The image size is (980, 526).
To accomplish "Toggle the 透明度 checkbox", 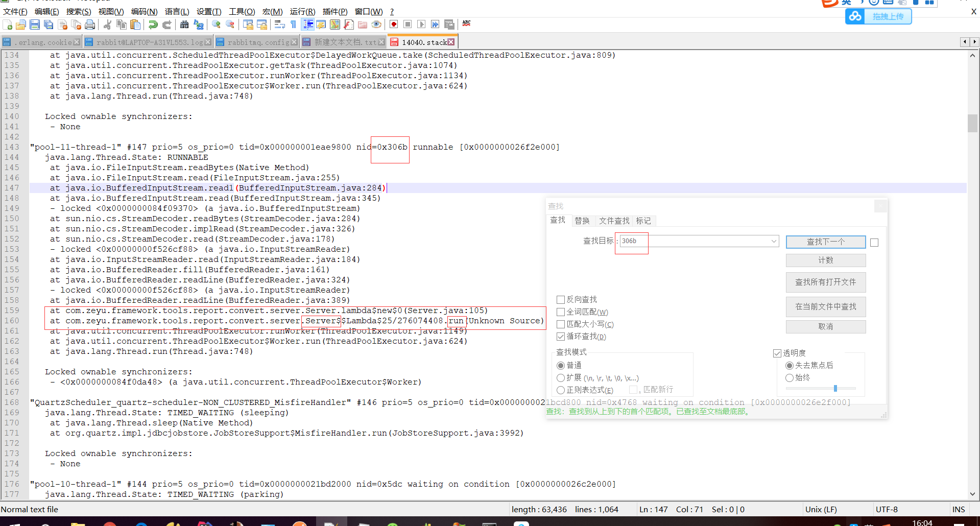I will point(777,353).
